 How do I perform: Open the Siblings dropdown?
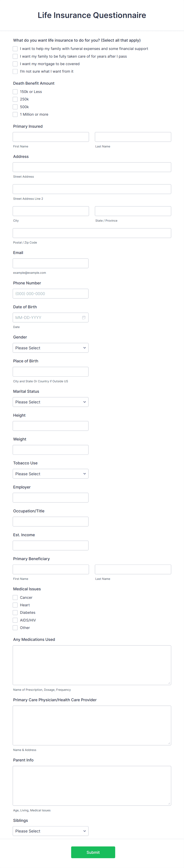(x=50, y=831)
